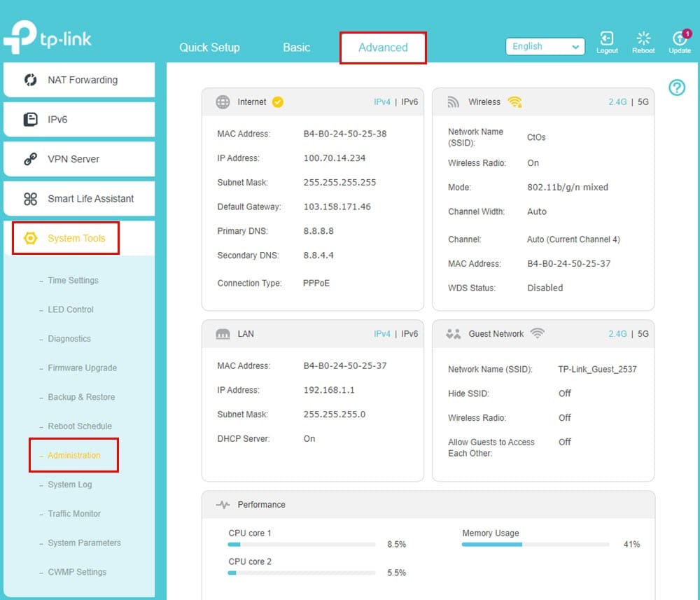This screenshot has height=600, width=700.
Task: Click the NAT Forwarding icon
Action: tap(30, 80)
